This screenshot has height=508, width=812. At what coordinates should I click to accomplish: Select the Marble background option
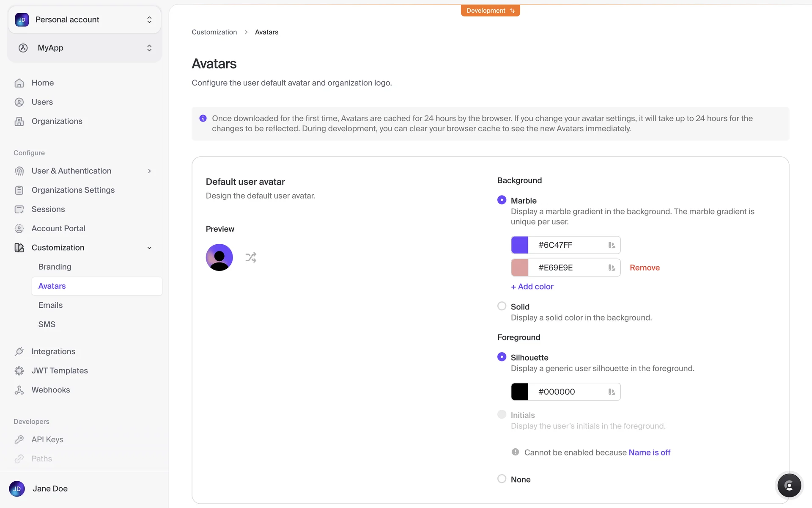point(502,200)
